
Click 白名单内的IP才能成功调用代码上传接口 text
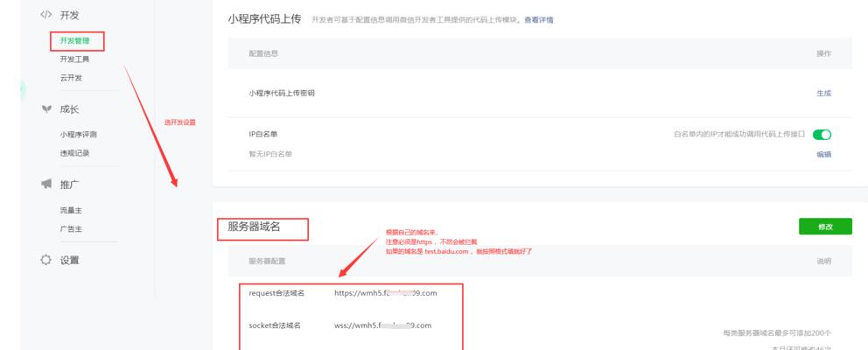click(x=739, y=135)
